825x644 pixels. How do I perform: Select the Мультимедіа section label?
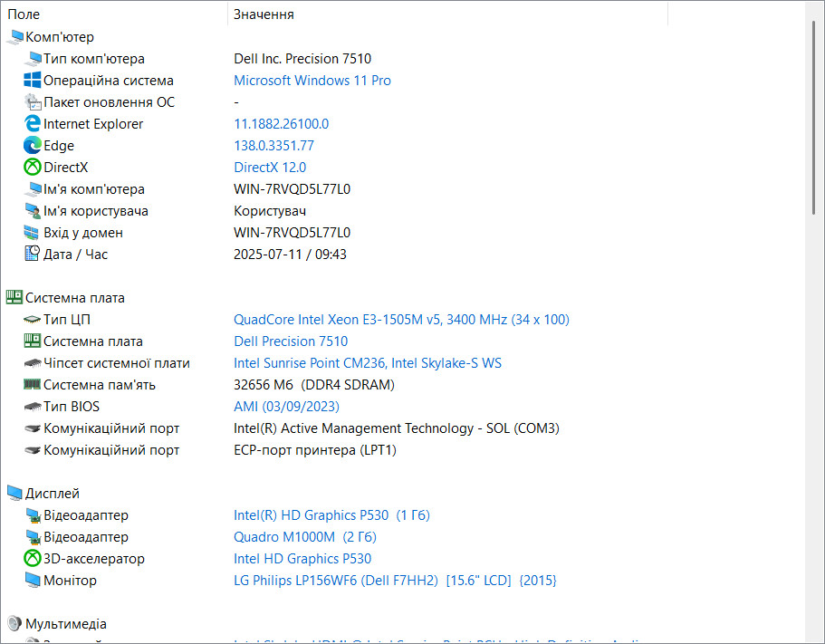[66, 624]
